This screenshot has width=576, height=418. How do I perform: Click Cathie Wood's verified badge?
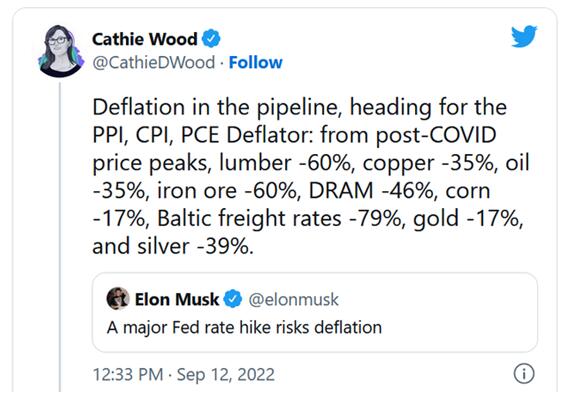tap(211, 39)
